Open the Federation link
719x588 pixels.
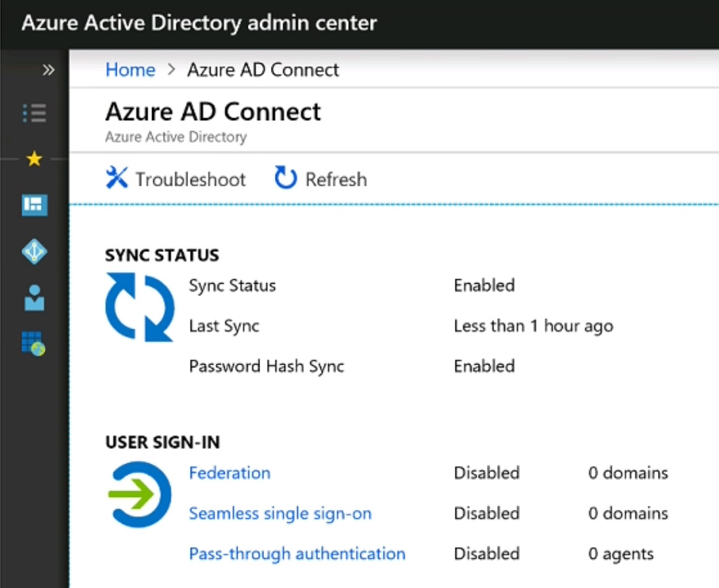[x=229, y=473]
